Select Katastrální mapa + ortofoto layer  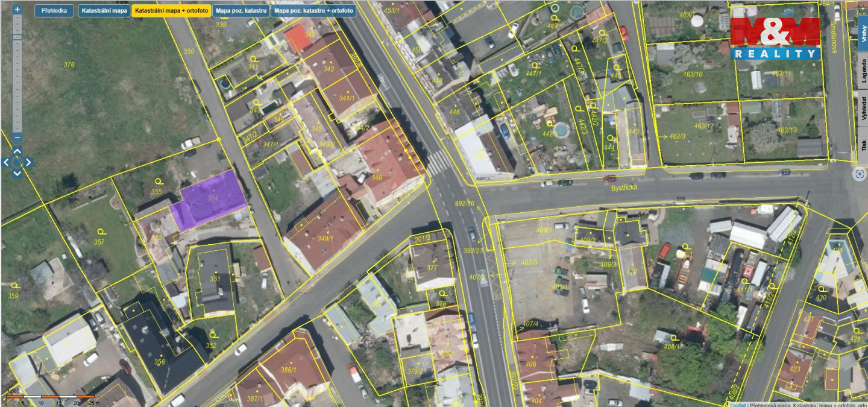tap(171, 11)
